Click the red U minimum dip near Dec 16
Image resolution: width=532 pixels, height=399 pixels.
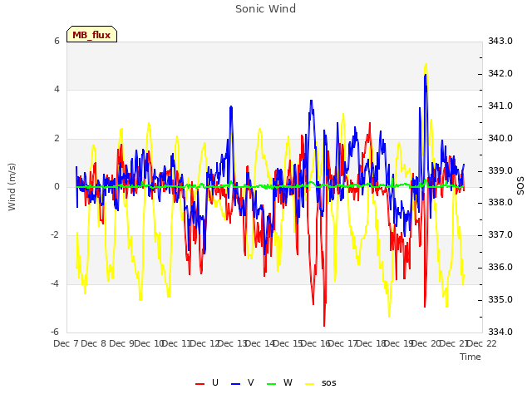tap(324, 325)
